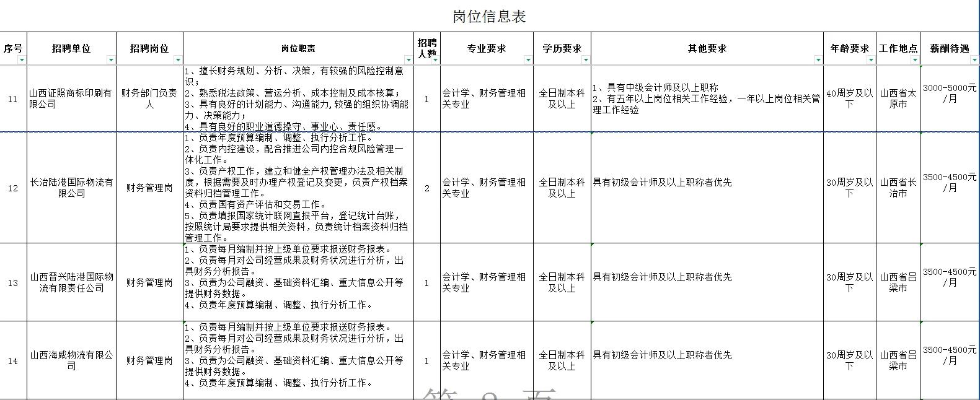The height and width of the screenshot is (400, 980).
Task: Select 全日制本科及以上 cell in row 14
Action: pyautogui.click(x=562, y=360)
